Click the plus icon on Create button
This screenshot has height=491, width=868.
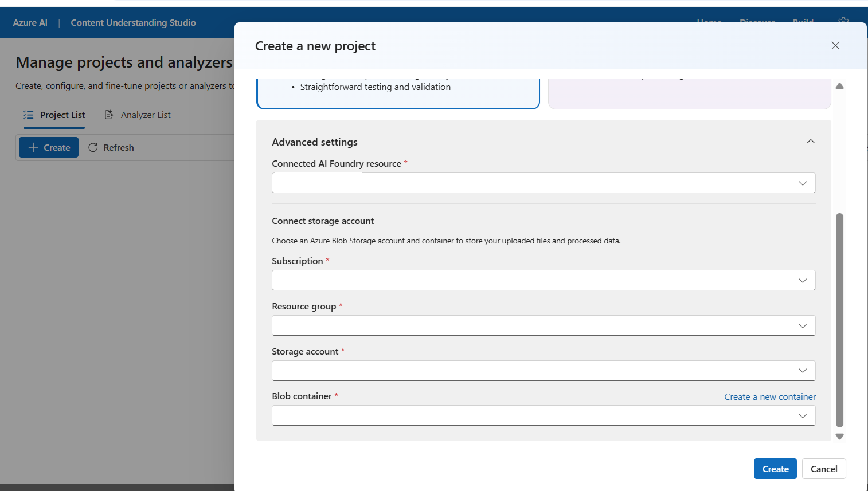[33, 148]
